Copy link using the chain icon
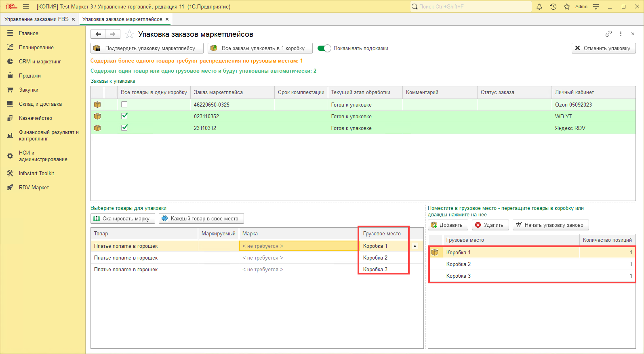The height and width of the screenshot is (354, 644). point(608,34)
